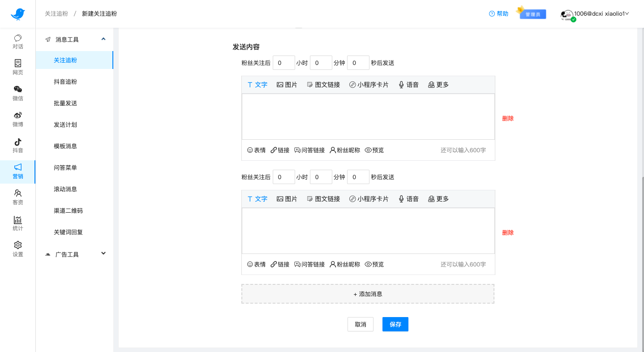Select the 图片 image option in the first editor
644x352 pixels.
click(287, 84)
